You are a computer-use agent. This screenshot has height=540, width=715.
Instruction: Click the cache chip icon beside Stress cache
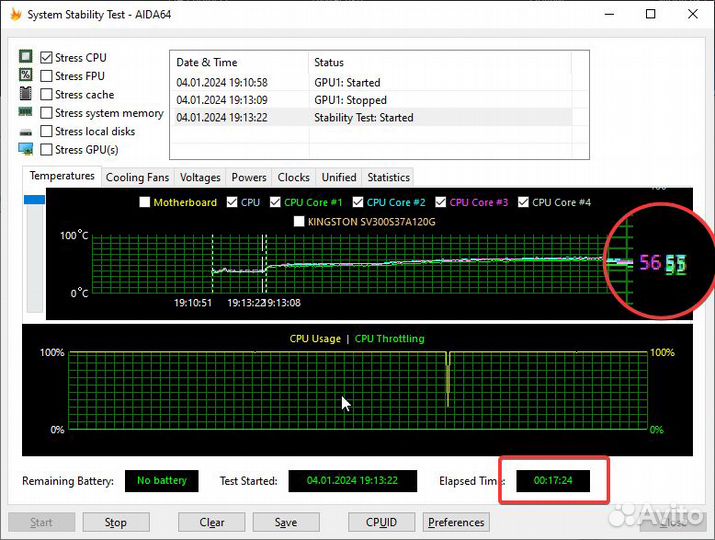click(x=26, y=94)
